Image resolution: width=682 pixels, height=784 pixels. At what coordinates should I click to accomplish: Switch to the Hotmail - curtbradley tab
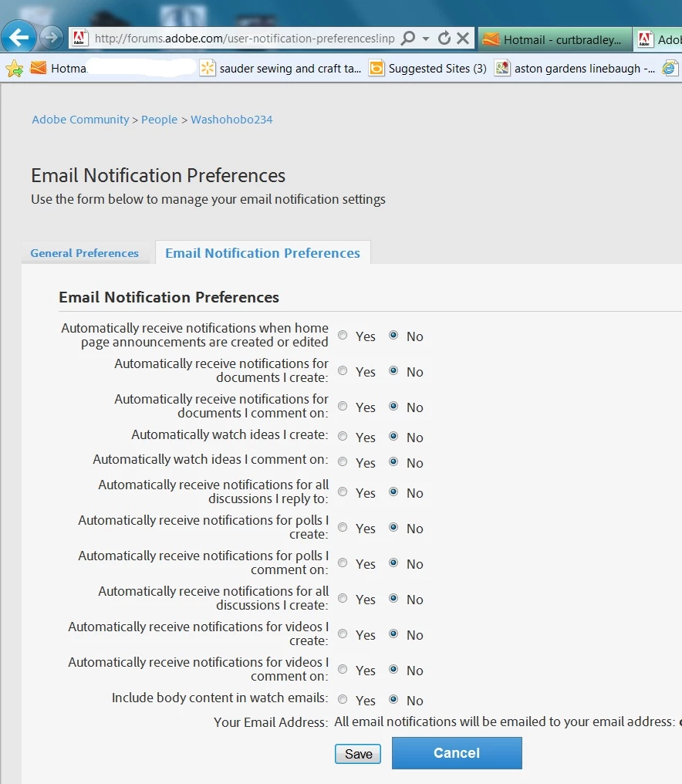coord(555,39)
